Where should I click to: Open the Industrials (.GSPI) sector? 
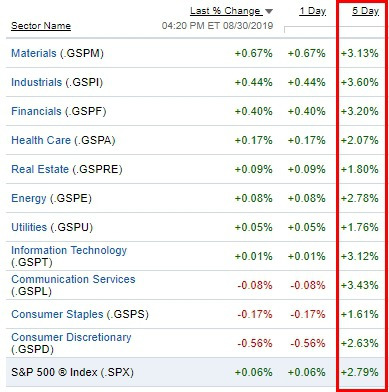[x=57, y=82]
